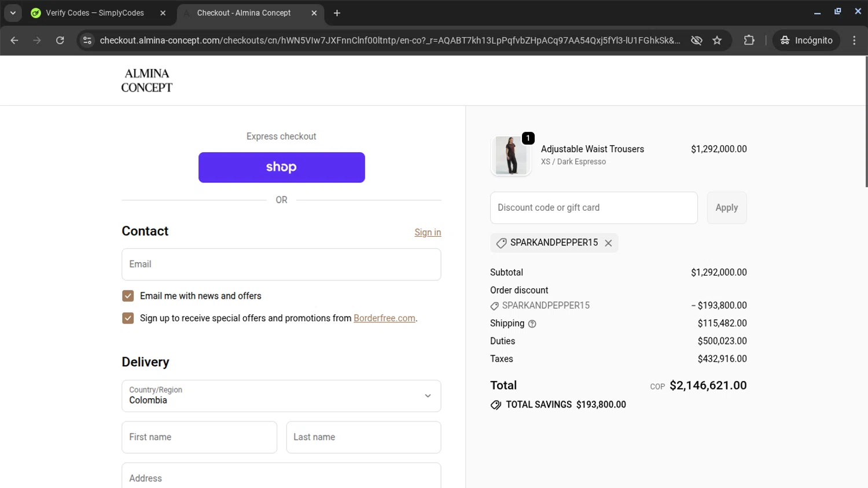Restore down the browser window
Image resolution: width=868 pixels, height=488 pixels.
(x=837, y=12)
